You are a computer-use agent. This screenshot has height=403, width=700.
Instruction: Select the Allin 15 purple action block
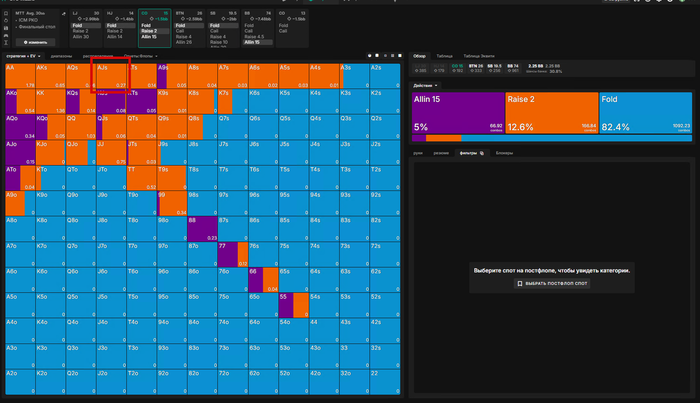coord(457,113)
